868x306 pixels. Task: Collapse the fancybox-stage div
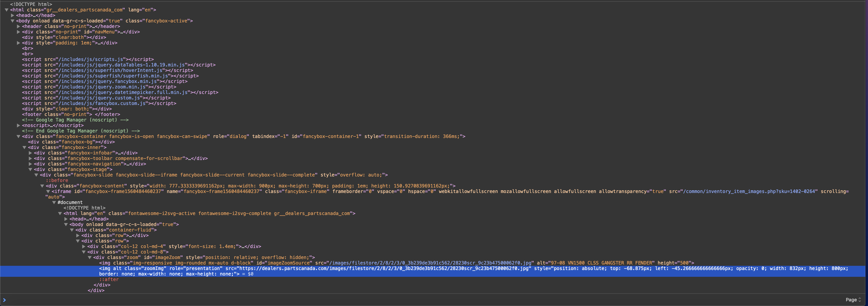30,169
